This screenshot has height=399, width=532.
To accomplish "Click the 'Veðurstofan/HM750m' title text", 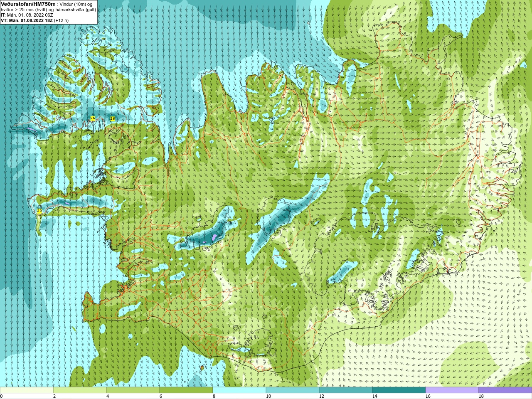I will coord(28,3).
